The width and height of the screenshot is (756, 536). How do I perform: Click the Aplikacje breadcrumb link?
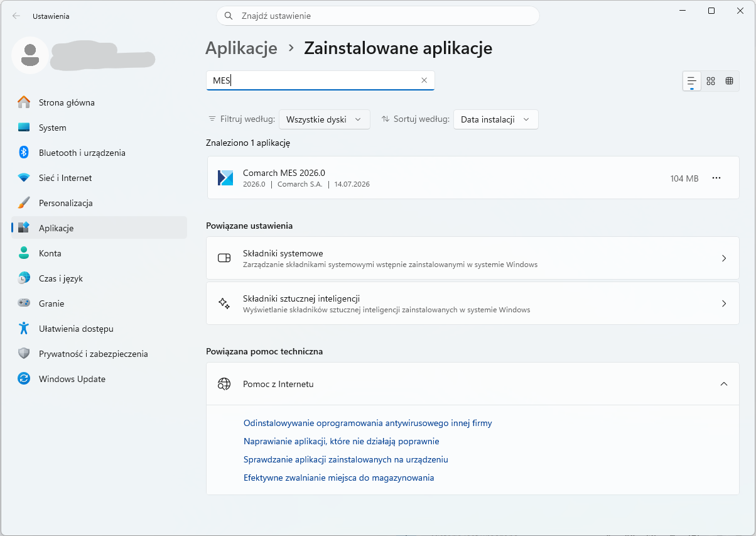pos(241,48)
